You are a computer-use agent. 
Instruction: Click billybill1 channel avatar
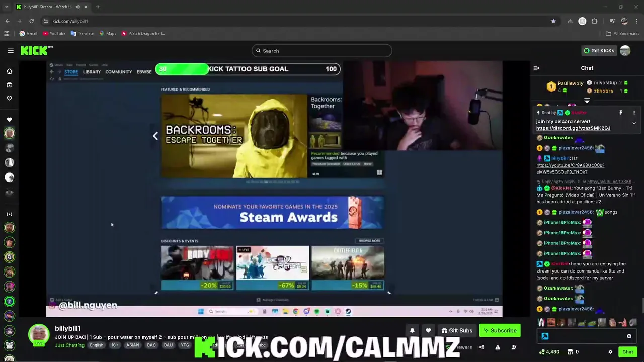[x=39, y=335]
